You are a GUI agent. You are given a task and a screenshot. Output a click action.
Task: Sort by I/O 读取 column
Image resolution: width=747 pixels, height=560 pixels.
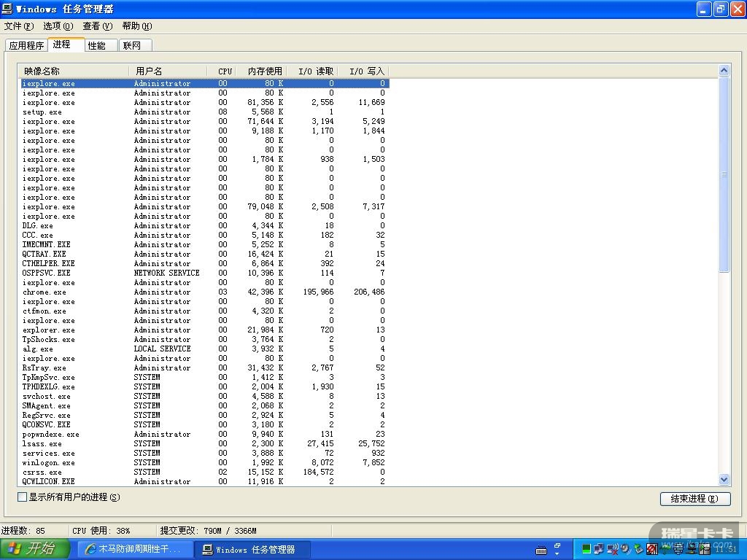pyautogui.click(x=312, y=71)
